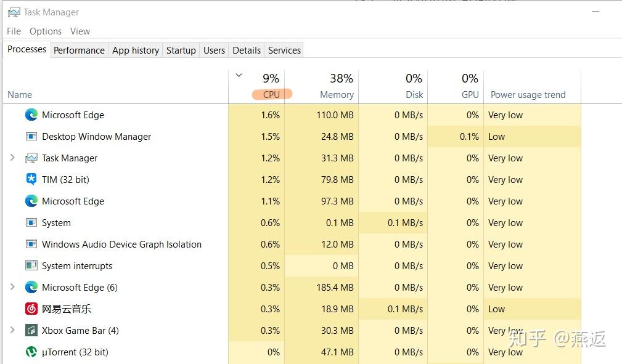The image size is (622, 364).
Task: Click the Windows Audio Device Graph Isolation icon
Action: pos(31,244)
